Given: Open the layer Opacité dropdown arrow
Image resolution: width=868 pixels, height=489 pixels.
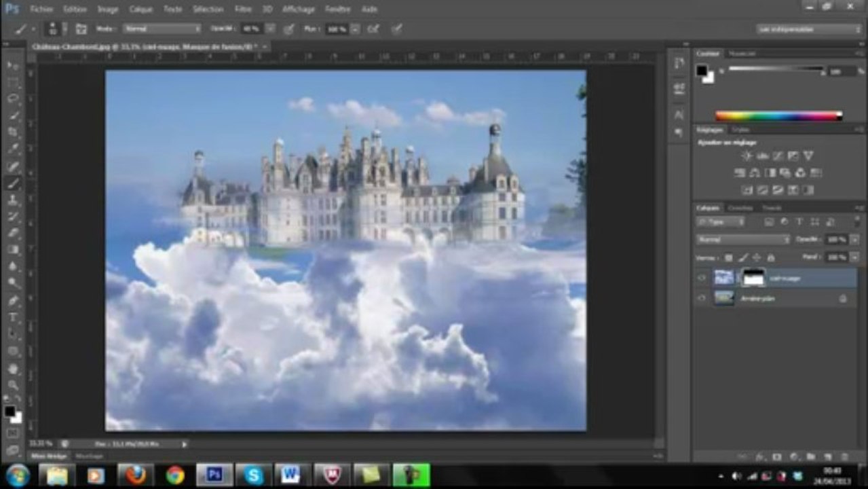Looking at the screenshot, I should click(x=853, y=240).
